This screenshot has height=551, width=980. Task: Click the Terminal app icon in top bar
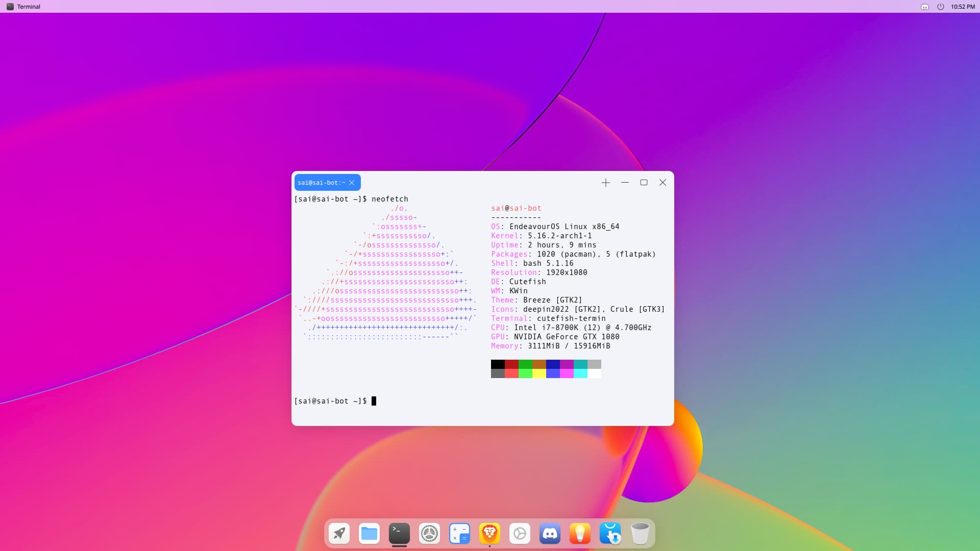(10, 7)
